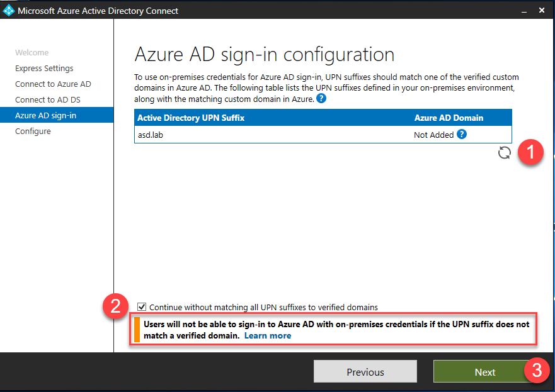
Task: Open Connect to AD DS step
Action: coord(48,100)
